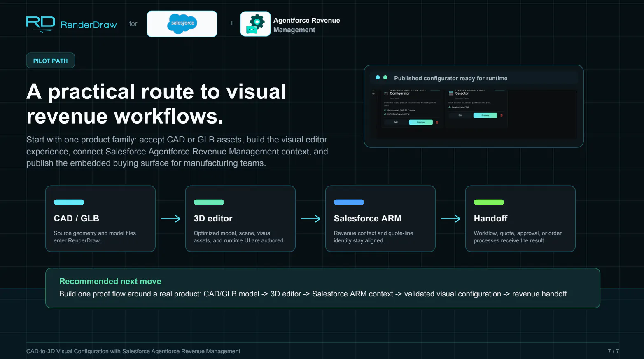Click the lime bar on Handoff card
The height and width of the screenshot is (359, 644).
pyautogui.click(x=489, y=202)
